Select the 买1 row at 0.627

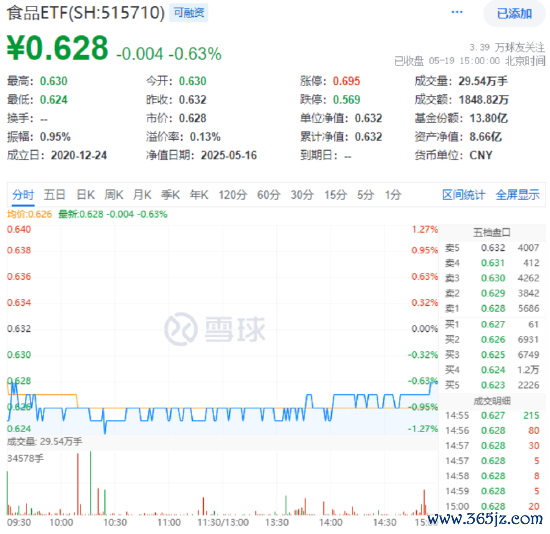[492, 324]
